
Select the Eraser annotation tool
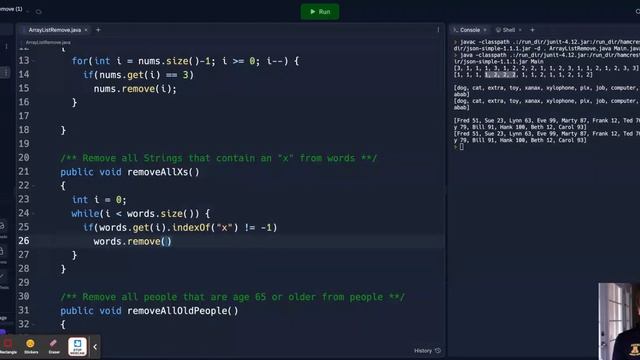[54, 347]
